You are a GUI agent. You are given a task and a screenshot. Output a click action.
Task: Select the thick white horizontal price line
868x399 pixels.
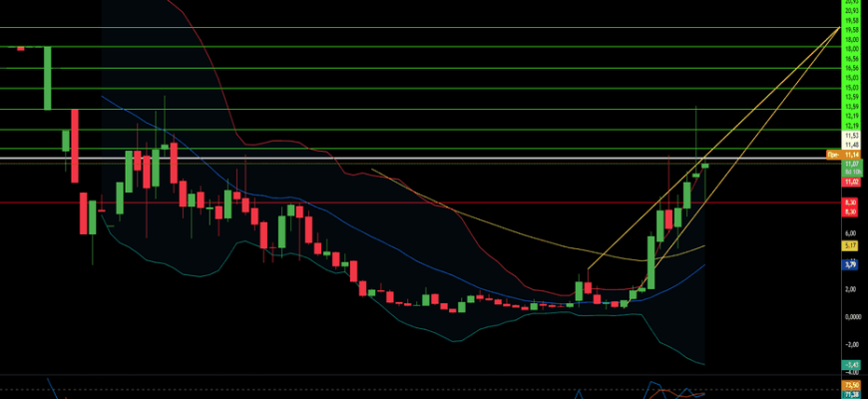399,159
